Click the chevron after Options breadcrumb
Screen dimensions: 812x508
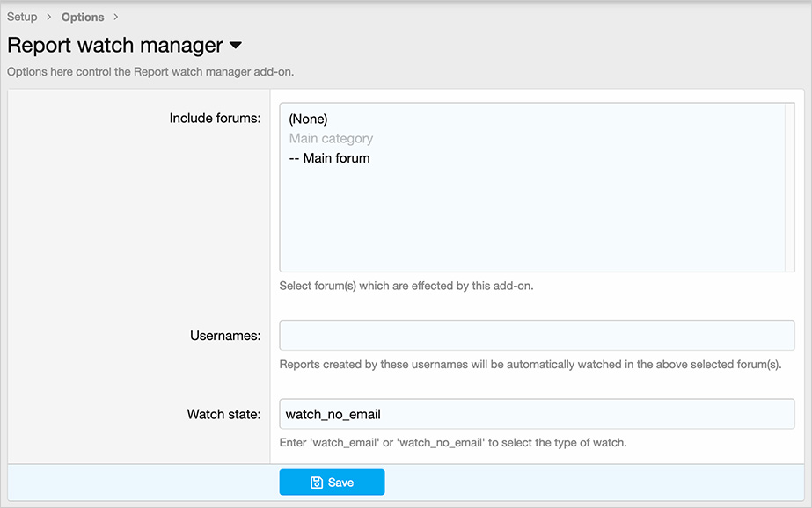[115, 18]
